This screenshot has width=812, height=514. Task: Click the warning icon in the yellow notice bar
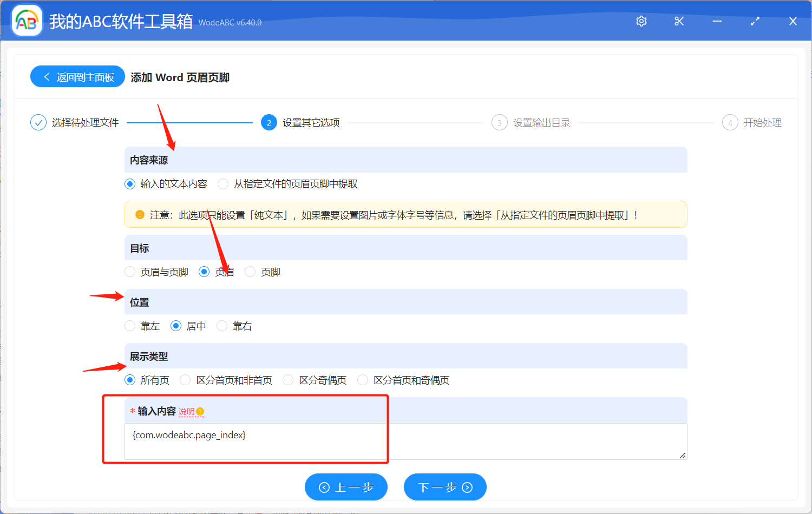(140, 214)
